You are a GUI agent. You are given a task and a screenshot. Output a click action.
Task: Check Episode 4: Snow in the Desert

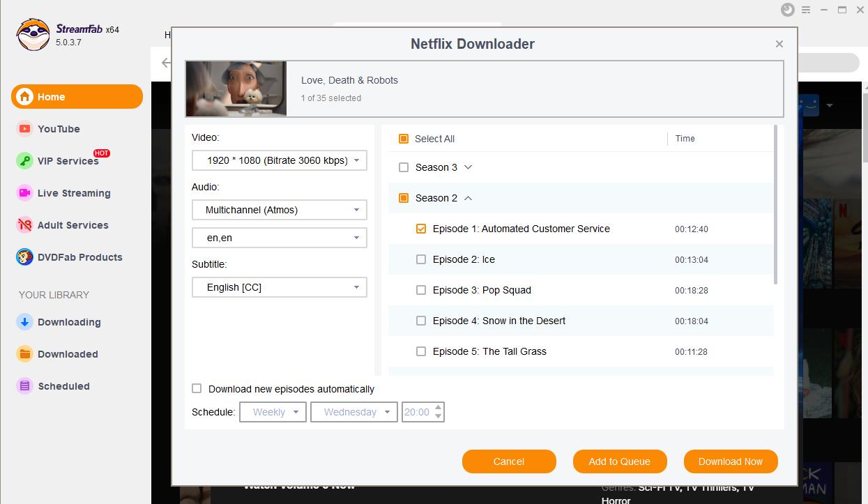[421, 321]
